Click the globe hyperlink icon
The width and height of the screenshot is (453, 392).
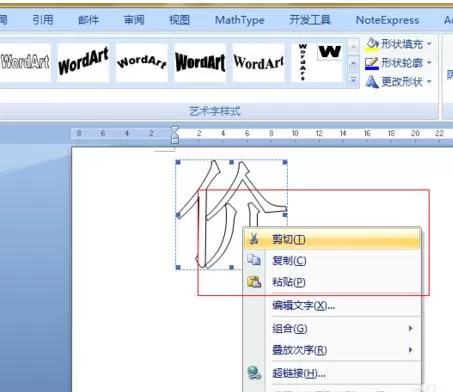(x=254, y=373)
